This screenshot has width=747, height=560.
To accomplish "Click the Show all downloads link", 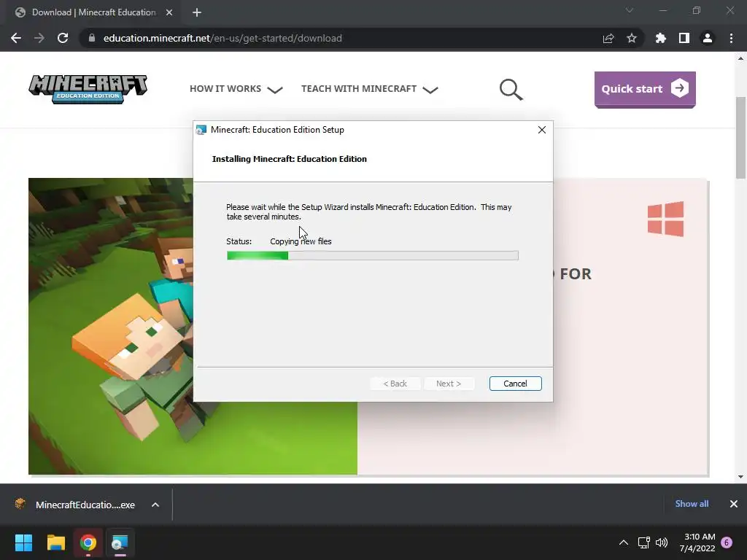I will tap(692, 504).
